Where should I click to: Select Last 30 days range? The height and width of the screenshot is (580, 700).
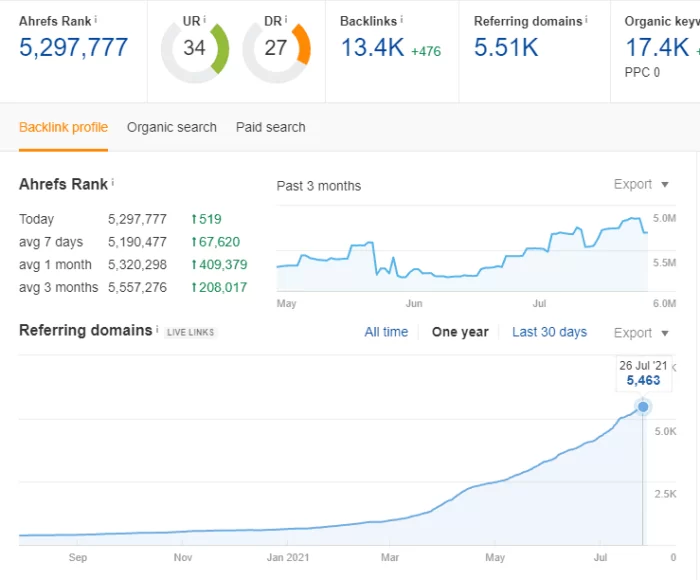coord(549,332)
